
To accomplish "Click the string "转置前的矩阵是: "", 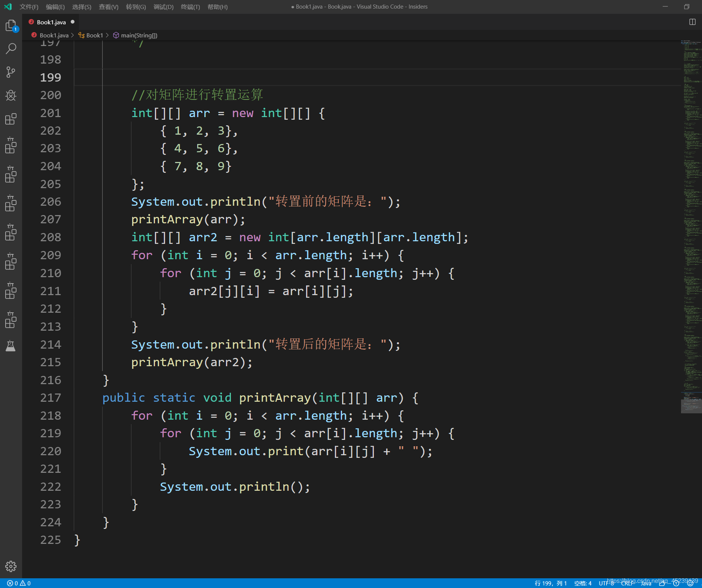I will [328, 202].
